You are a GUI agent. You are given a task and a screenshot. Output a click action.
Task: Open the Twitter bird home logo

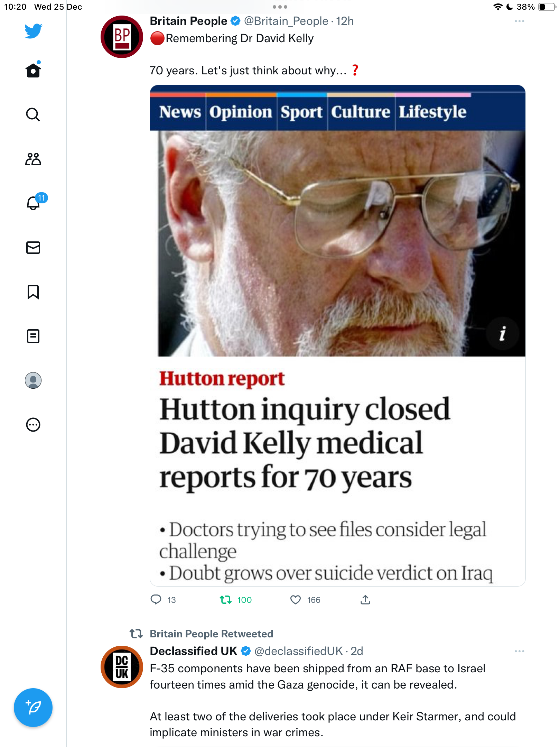(x=33, y=31)
